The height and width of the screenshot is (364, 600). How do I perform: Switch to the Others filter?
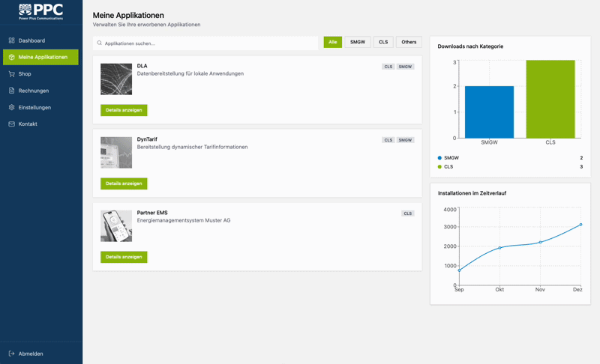[409, 42]
